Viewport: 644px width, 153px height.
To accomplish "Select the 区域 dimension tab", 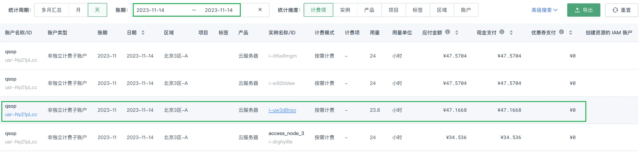I will point(442,10).
